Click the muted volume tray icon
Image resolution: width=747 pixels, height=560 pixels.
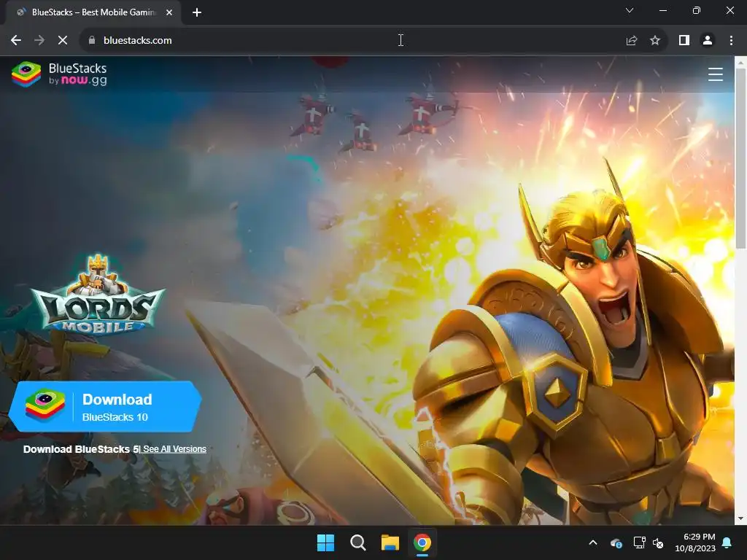658,542
